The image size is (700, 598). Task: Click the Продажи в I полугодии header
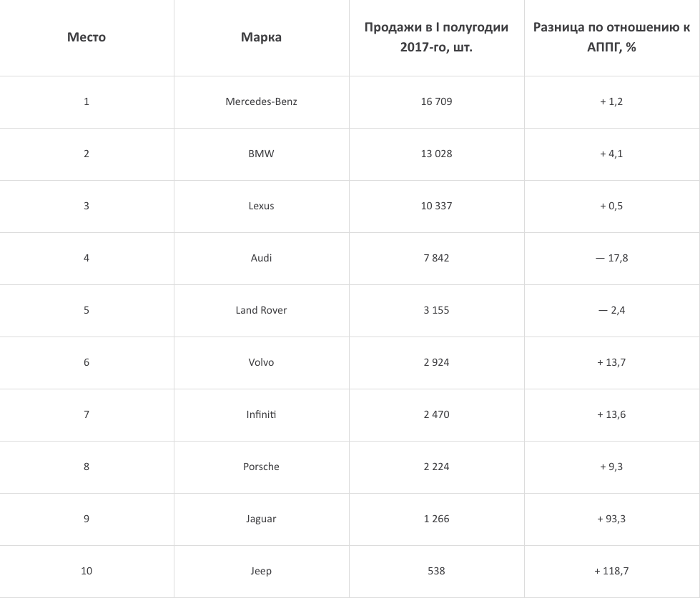pos(436,37)
